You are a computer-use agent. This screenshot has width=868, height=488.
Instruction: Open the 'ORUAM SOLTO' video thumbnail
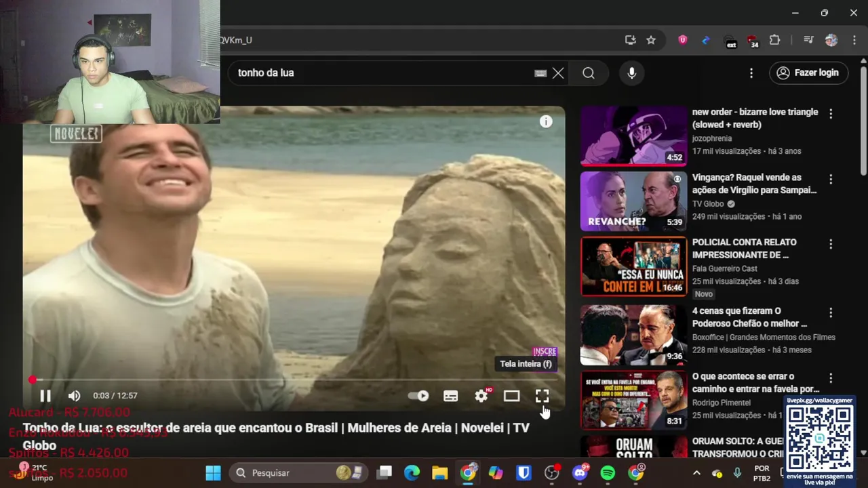[x=633, y=446]
